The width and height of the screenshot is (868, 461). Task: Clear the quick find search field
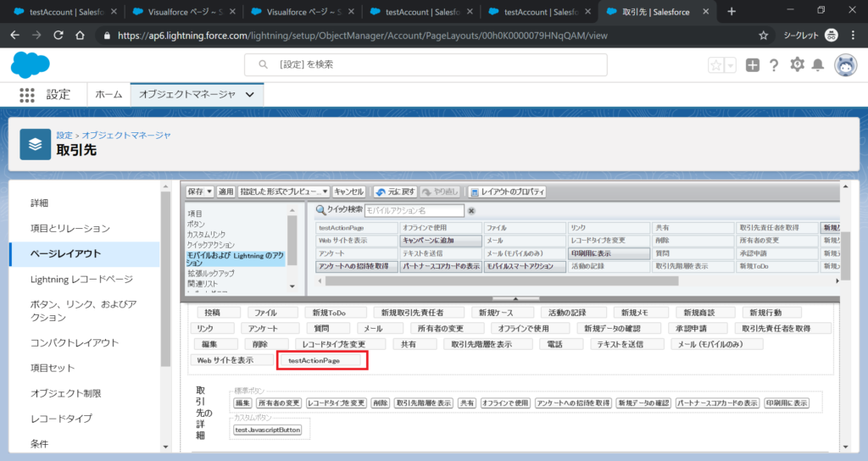point(471,211)
